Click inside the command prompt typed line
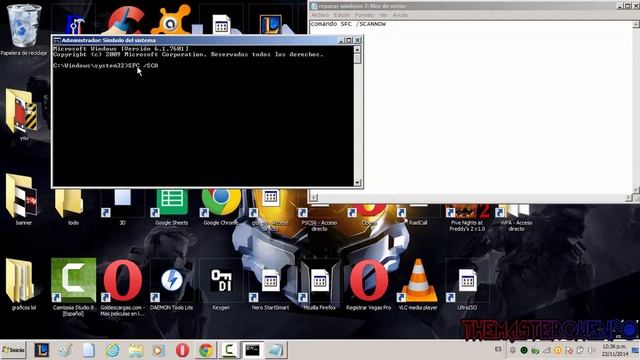 (105, 65)
